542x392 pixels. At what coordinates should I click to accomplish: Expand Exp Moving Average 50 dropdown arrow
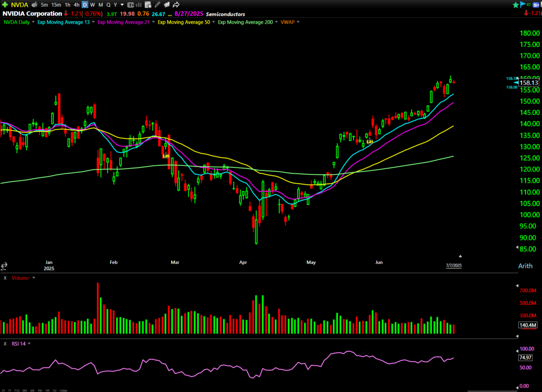[213, 22]
